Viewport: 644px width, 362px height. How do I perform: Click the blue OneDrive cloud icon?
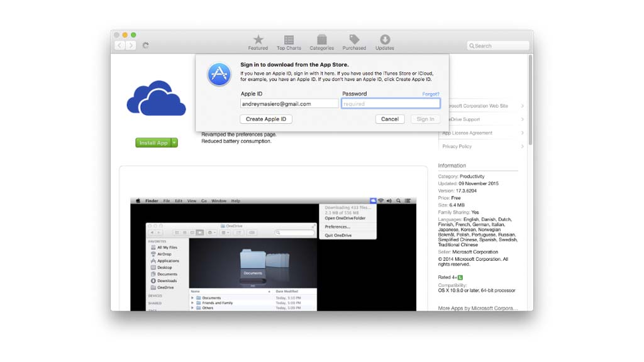[156, 98]
